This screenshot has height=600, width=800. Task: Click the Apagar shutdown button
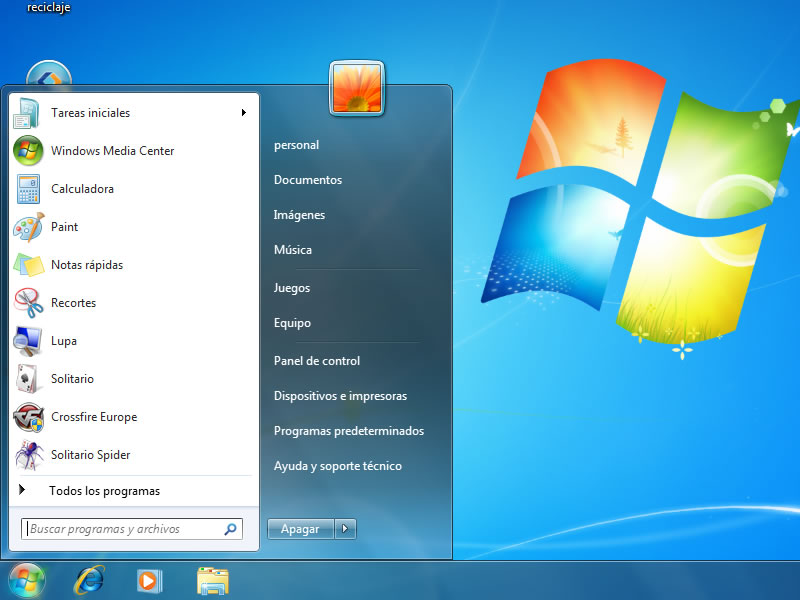[x=301, y=529]
